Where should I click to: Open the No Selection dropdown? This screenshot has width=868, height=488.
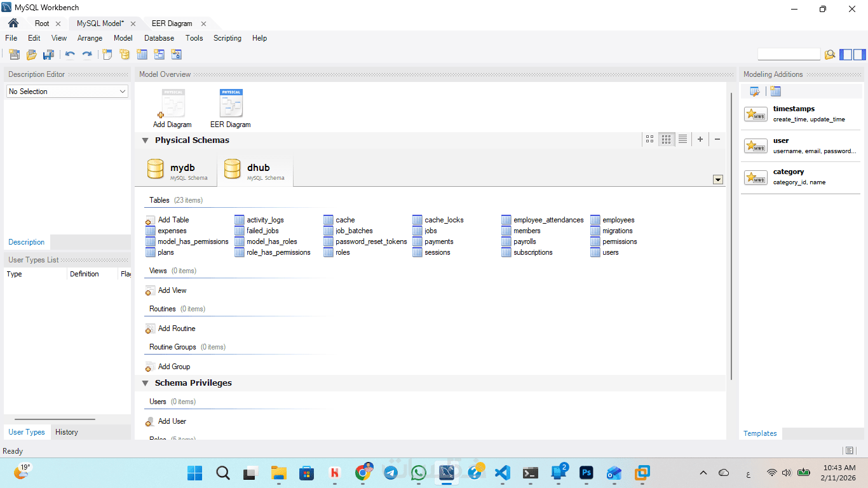pos(67,91)
